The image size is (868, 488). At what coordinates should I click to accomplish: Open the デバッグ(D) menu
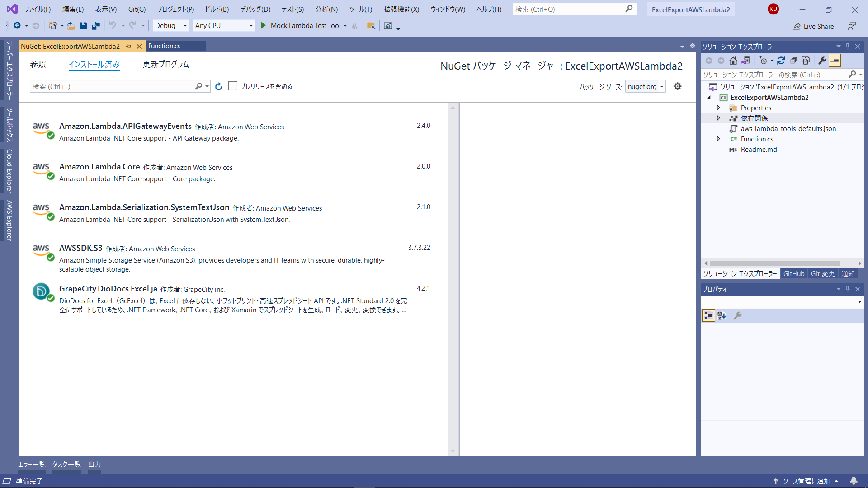pyautogui.click(x=255, y=9)
